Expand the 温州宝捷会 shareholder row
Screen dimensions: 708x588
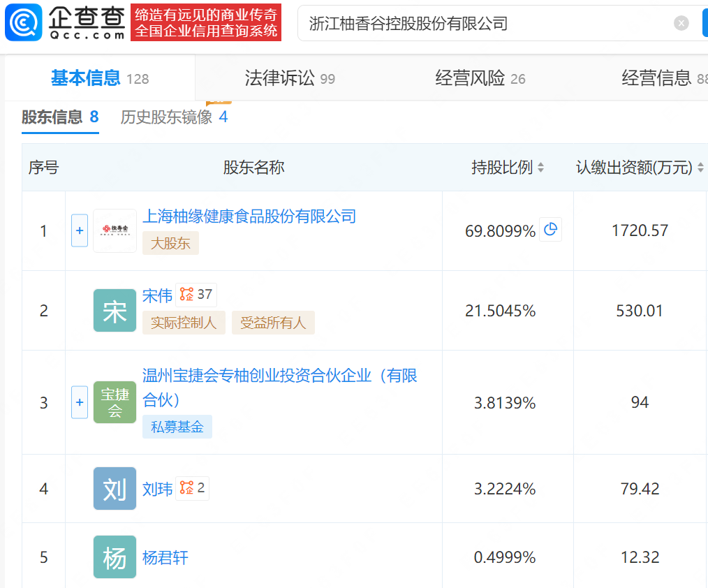click(x=80, y=402)
